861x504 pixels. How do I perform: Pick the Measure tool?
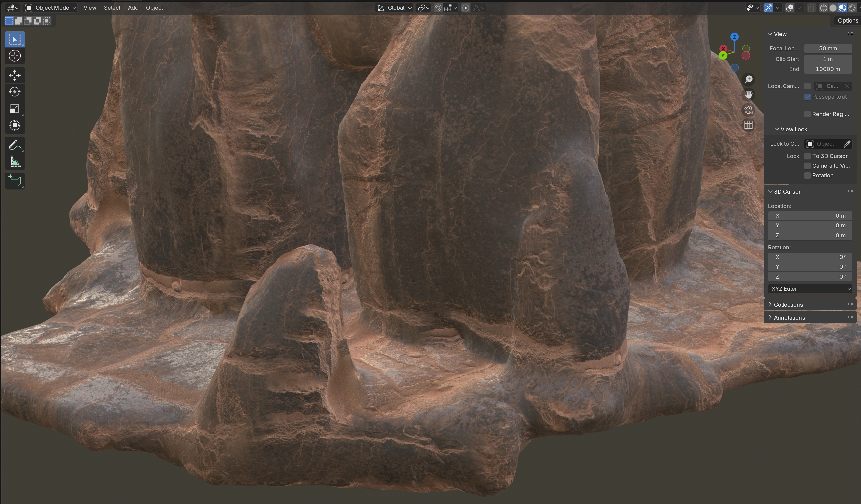point(14,162)
